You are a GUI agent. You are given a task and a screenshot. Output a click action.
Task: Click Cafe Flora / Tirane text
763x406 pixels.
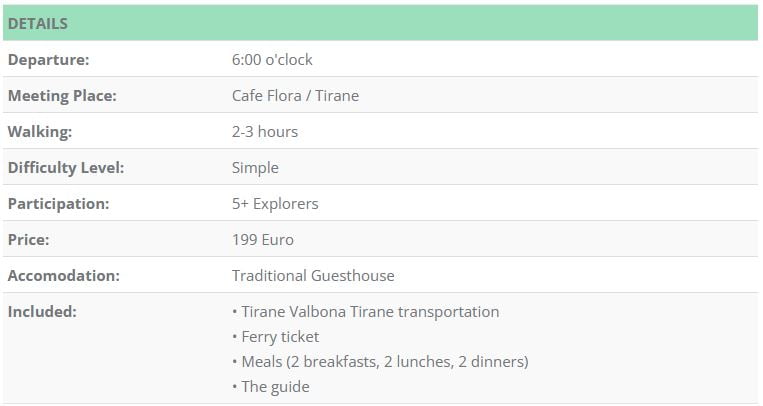click(x=295, y=95)
